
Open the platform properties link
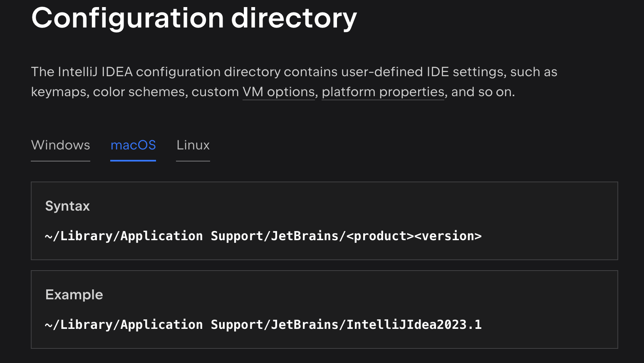[x=383, y=92]
